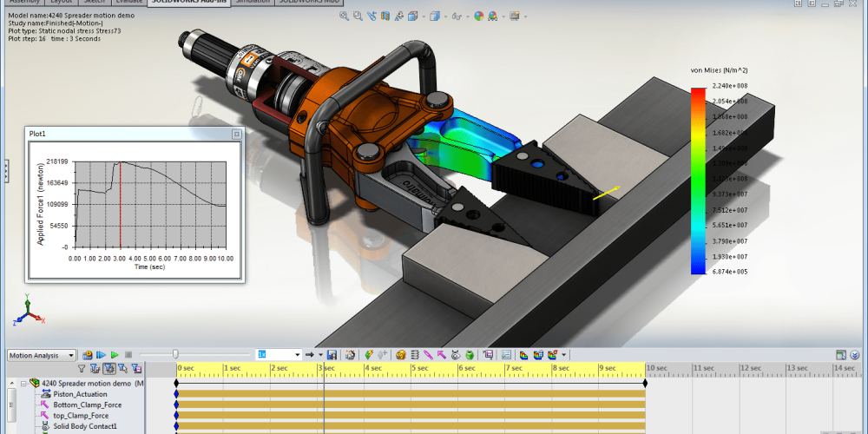Click the Zoom to Fit icon
Image resolution: width=868 pixels, height=434 pixels.
(345, 16)
